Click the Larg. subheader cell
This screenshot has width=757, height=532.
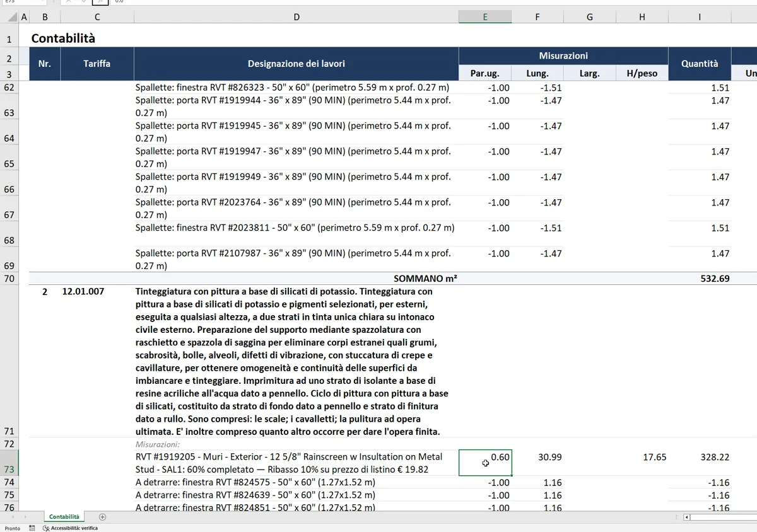point(590,73)
